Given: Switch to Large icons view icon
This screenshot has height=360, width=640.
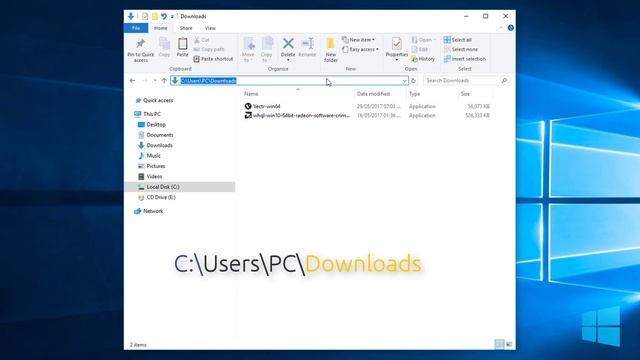Looking at the screenshot, I should [509, 344].
